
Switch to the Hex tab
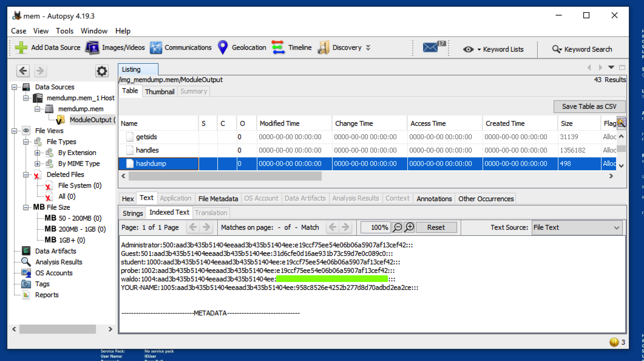(x=127, y=199)
